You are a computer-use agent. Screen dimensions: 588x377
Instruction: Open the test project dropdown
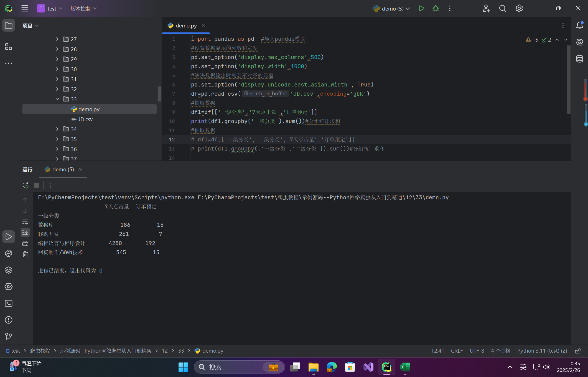(x=50, y=9)
